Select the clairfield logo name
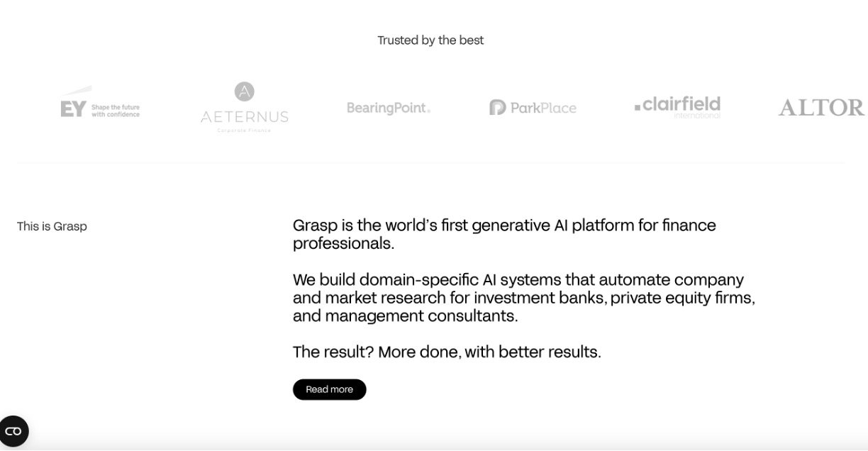The height and width of the screenshot is (451, 868). pos(681,104)
